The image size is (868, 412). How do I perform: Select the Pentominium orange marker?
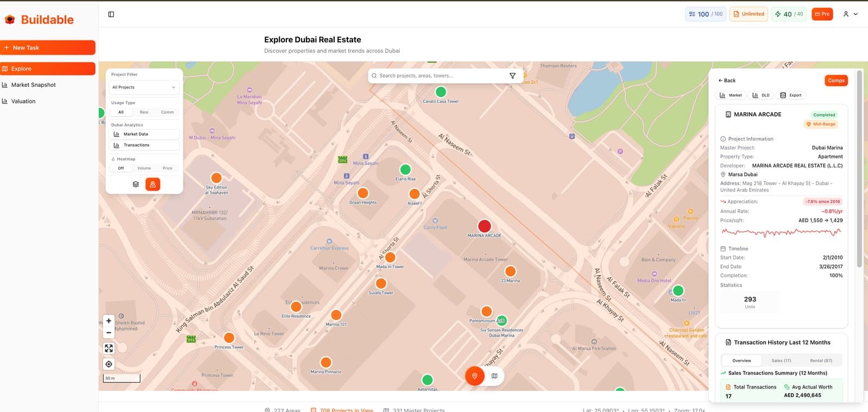[487, 311]
